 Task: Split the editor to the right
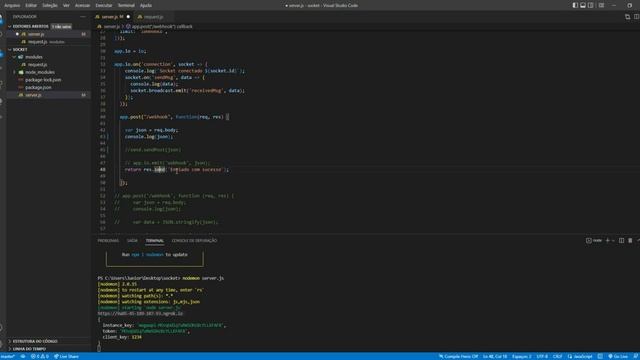(x=636, y=17)
